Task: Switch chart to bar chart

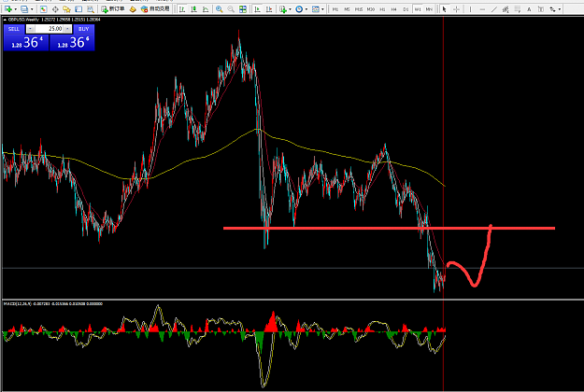Action: point(182,9)
